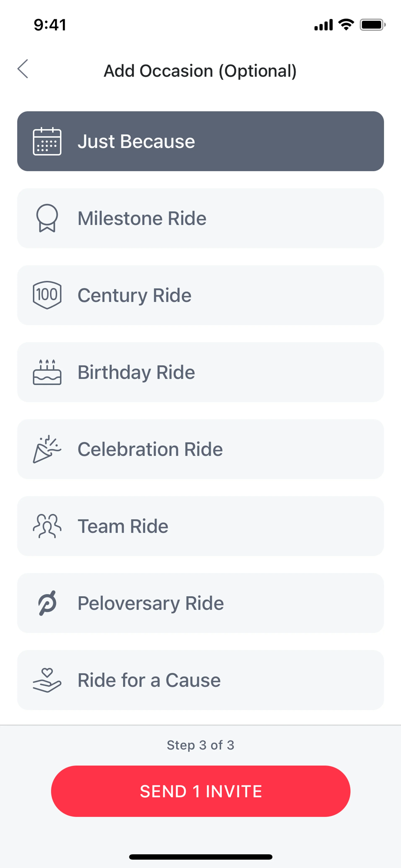Go back using the left chevron
This screenshot has width=401, height=868.
(x=23, y=69)
